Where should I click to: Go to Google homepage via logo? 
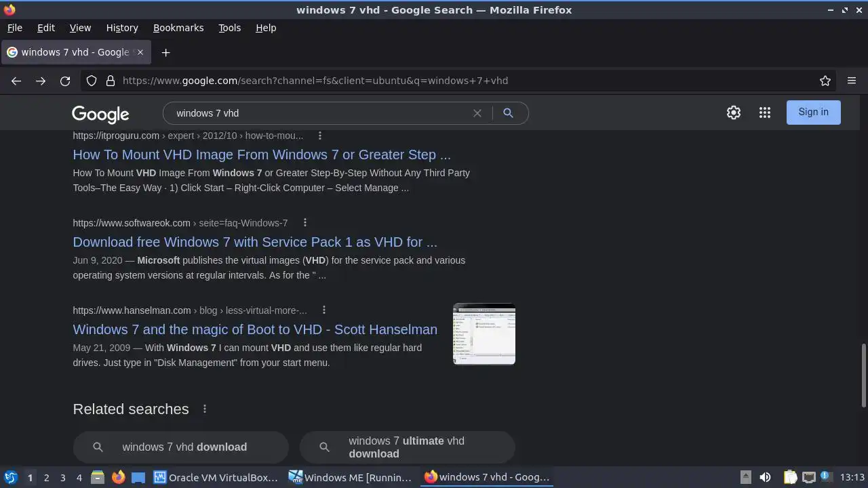point(100,114)
